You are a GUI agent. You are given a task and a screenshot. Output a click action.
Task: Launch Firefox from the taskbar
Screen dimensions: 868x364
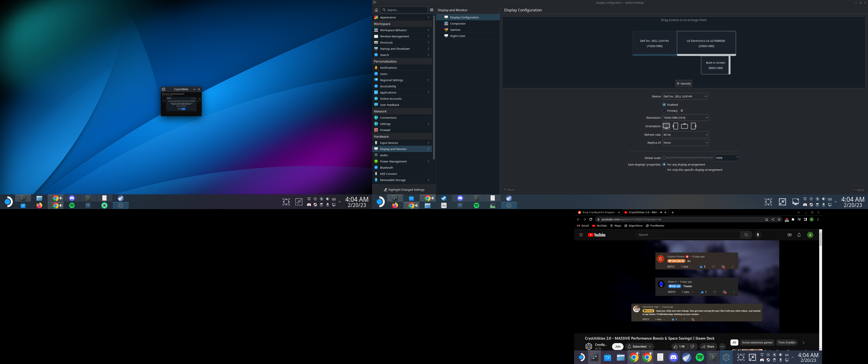[39, 205]
